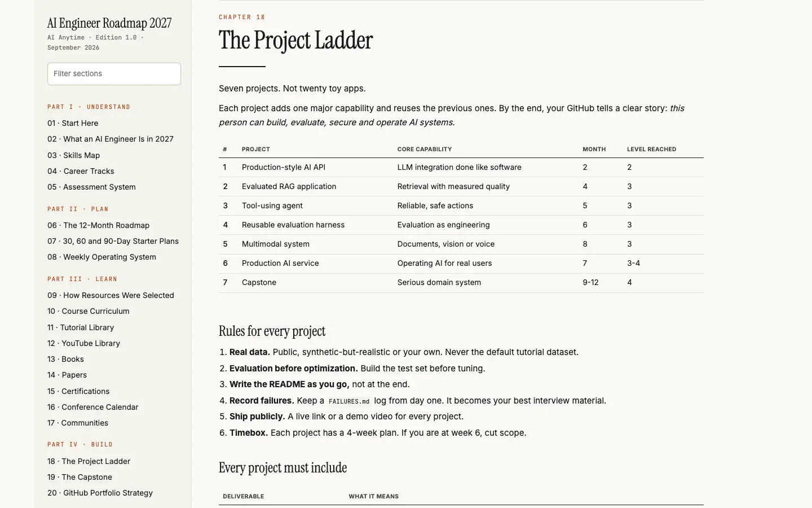Open the '13 · Books' section
The image size is (812, 508).
(x=65, y=359)
